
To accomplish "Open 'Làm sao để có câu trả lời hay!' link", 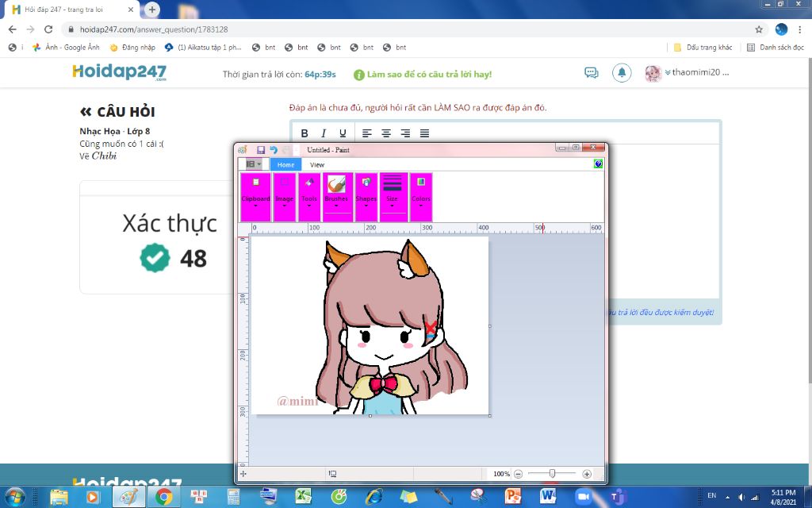I will tap(423, 75).
